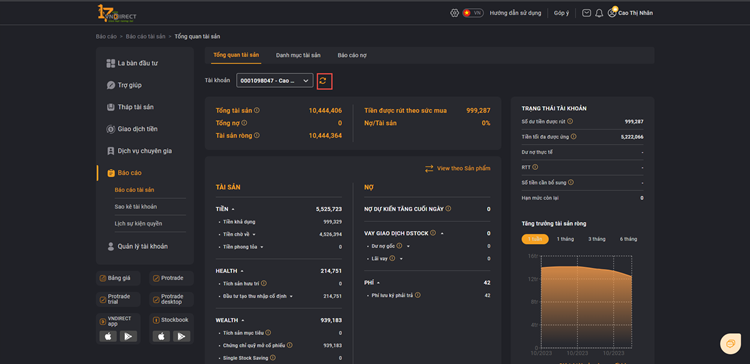Open the Tài khoản account dropdown
The height and width of the screenshot is (364, 750).
275,81
